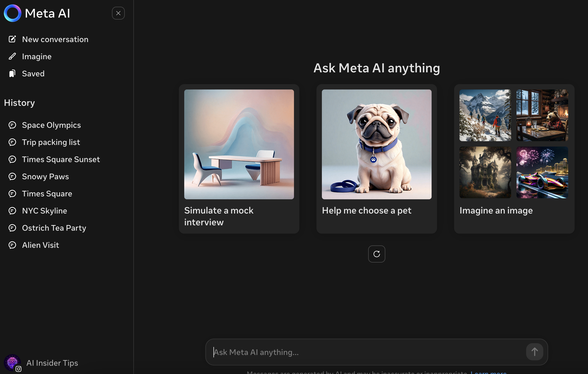Open the Trip packing list conversation
588x374 pixels.
(51, 142)
